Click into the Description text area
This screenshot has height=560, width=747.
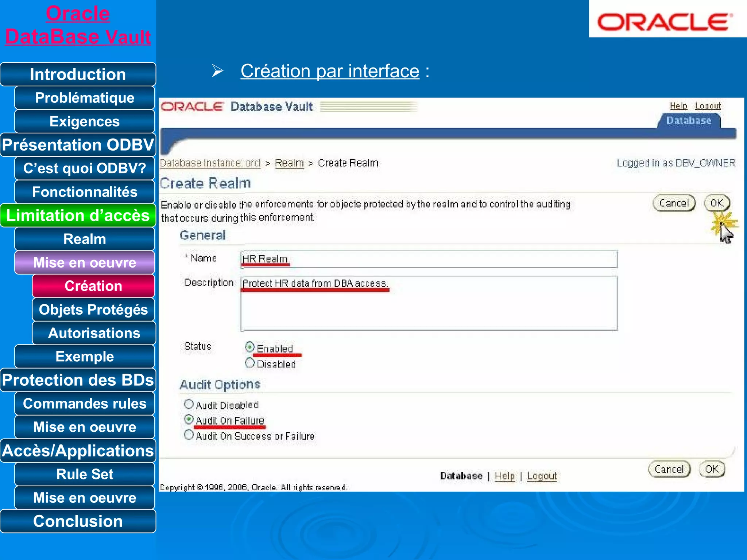point(429,303)
